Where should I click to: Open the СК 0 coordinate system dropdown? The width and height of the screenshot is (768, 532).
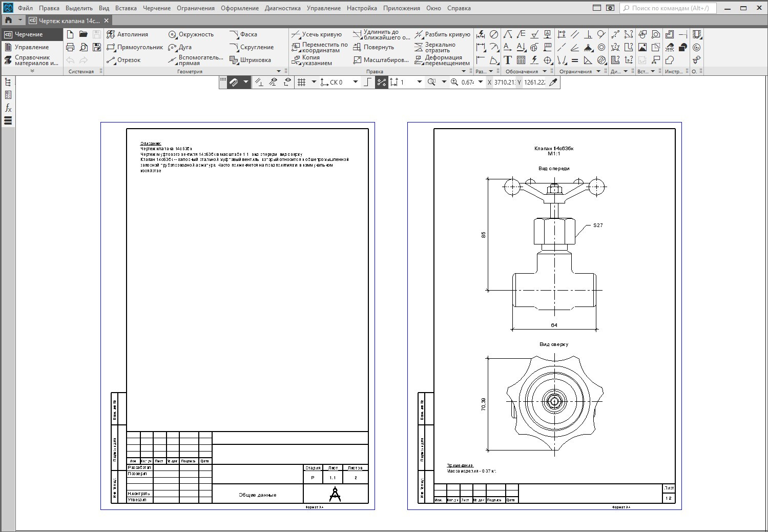click(356, 82)
